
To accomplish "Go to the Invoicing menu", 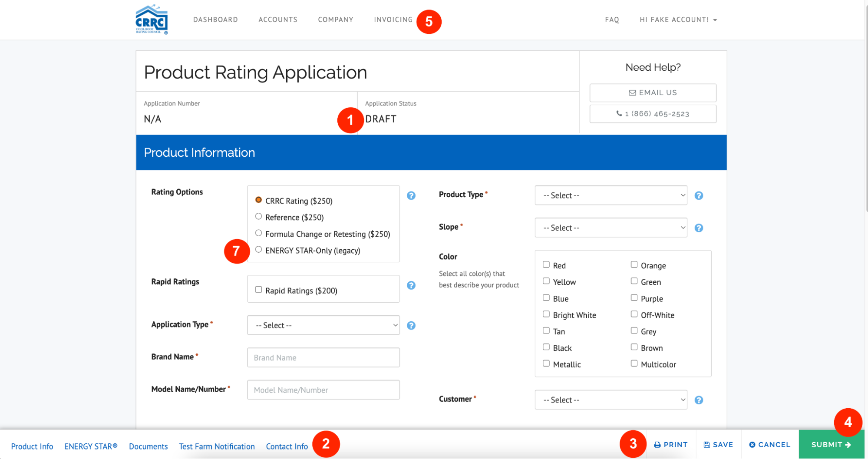I will tap(393, 20).
